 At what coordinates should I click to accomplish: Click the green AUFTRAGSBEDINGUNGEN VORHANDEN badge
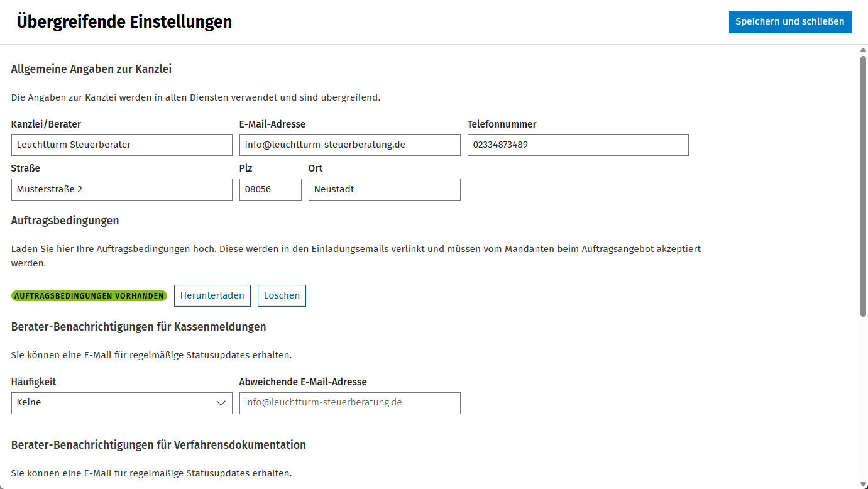click(89, 296)
